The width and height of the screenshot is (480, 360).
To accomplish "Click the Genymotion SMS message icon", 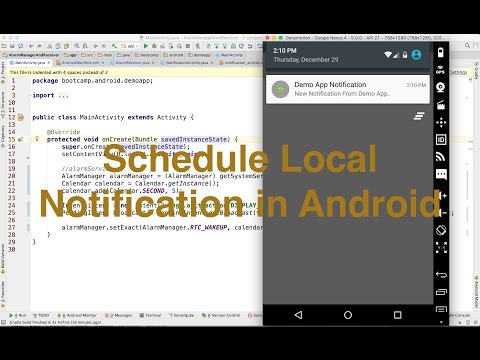I will pyautogui.click(x=441, y=174).
